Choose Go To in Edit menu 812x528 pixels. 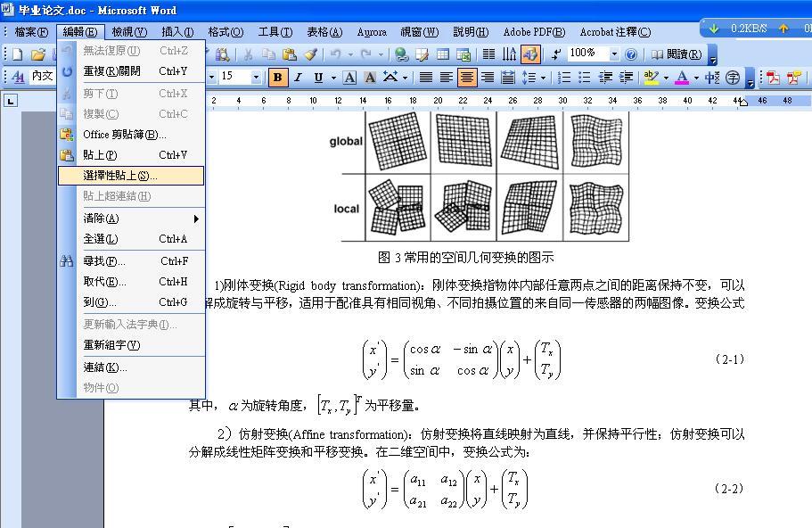131,302
